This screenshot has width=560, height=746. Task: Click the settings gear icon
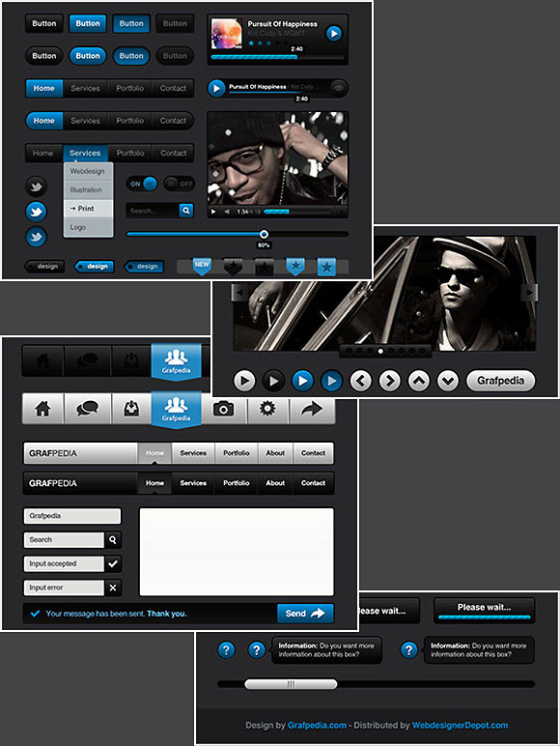267,409
